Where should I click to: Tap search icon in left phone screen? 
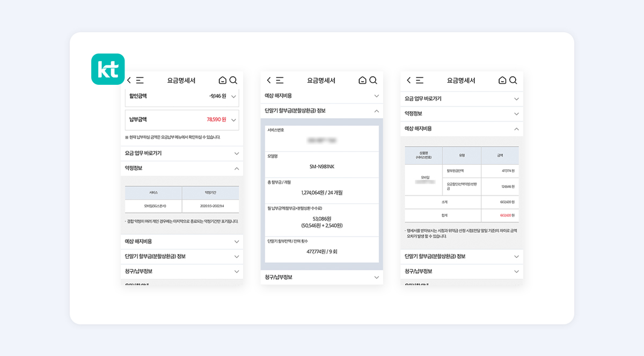233,81
